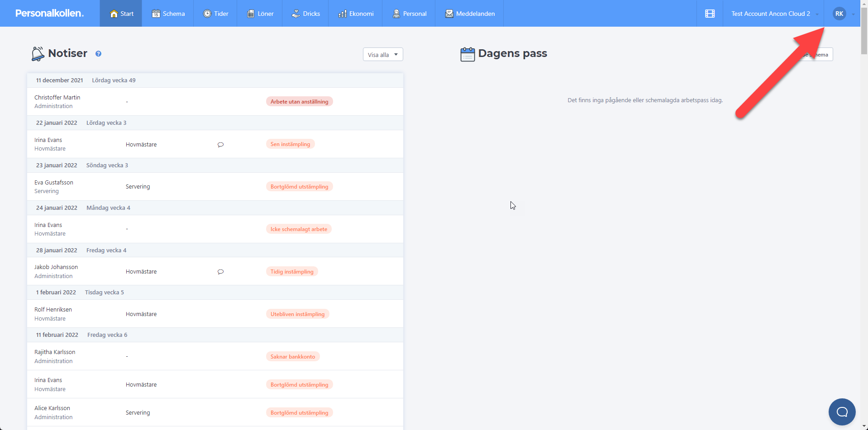The width and height of the screenshot is (868, 430).
Task: Select Alice Karlsson's name
Action: point(52,408)
